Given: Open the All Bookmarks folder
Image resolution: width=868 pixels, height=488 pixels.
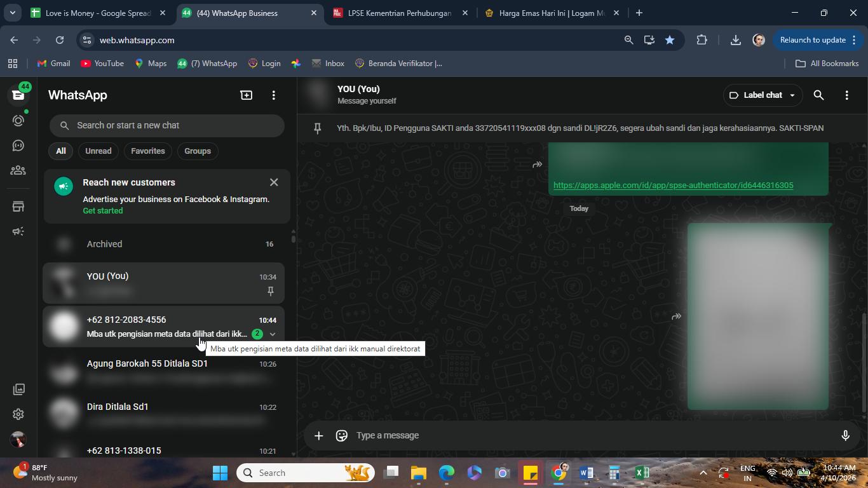Looking at the screenshot, I should [827, 64].
